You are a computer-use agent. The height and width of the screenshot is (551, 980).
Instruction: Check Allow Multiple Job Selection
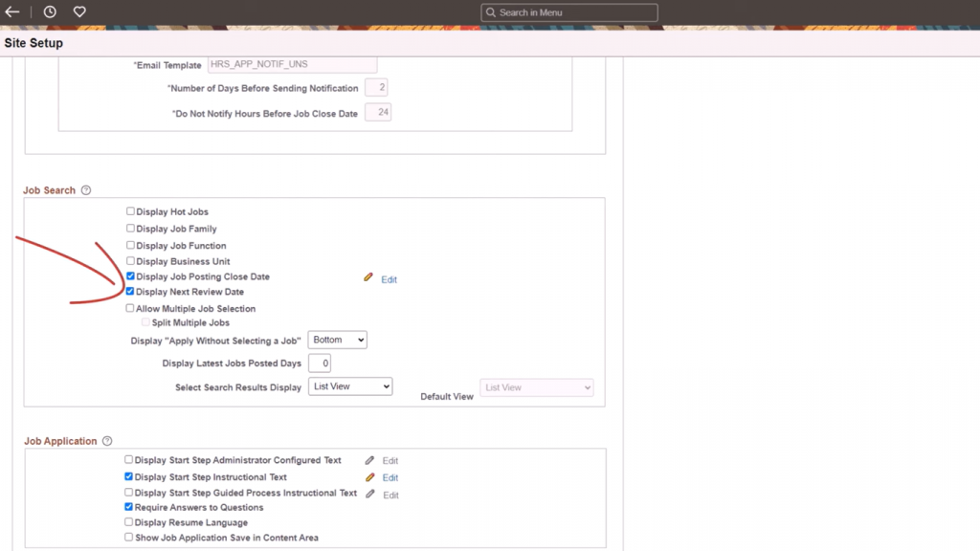point(130,308)
